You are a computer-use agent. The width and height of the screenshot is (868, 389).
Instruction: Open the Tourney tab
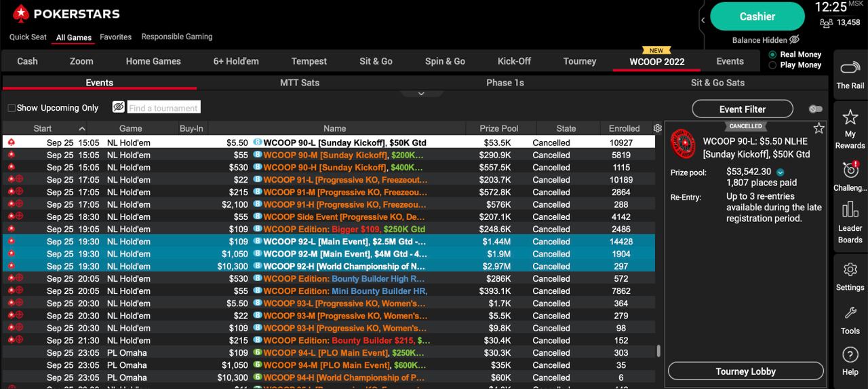580,61
